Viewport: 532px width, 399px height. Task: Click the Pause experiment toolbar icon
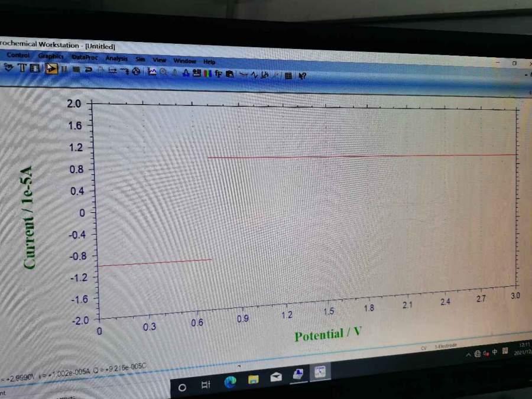coord(64,69)
